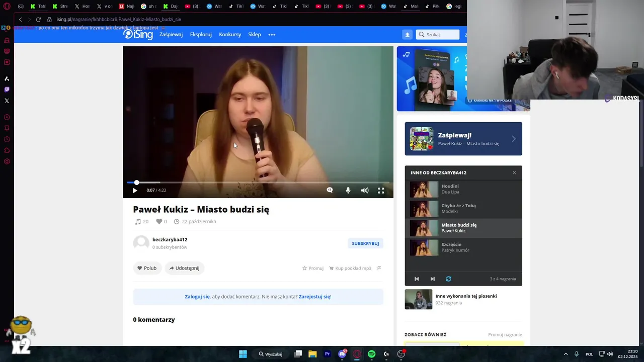Open the iSing logo home page

(138, 34)
